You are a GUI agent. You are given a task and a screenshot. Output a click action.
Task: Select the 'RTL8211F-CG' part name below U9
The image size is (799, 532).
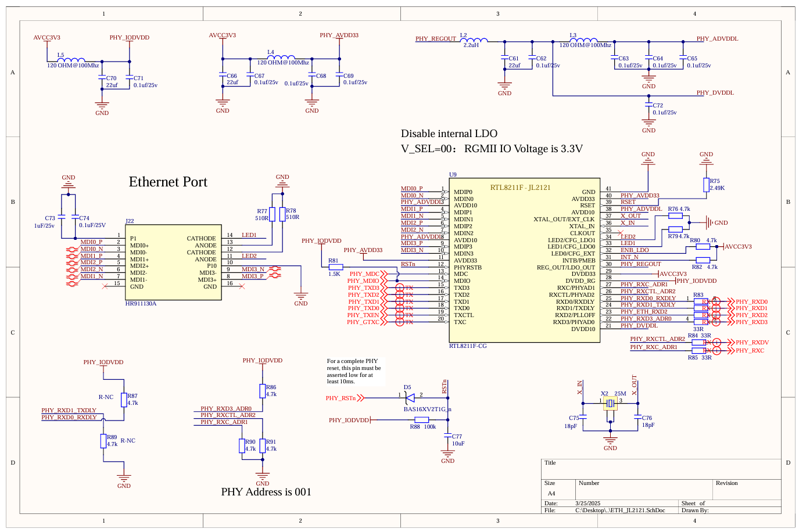pyautogui.click(x=468, y=346)
